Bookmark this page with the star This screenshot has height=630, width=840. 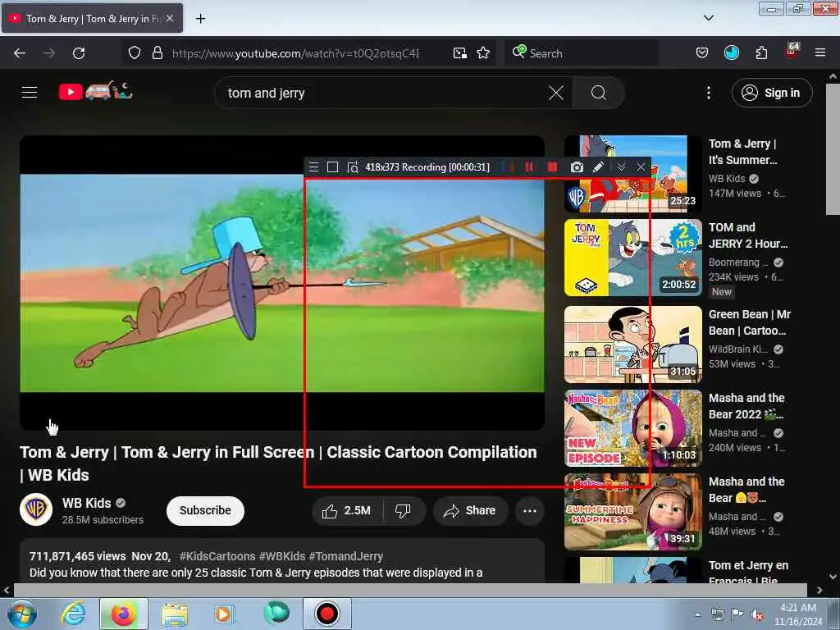(x=483, y=53)
